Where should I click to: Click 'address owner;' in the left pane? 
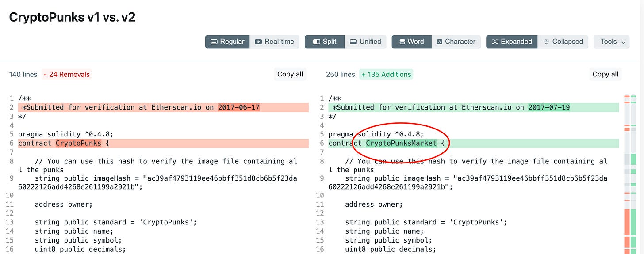click(x=64, y=205)
